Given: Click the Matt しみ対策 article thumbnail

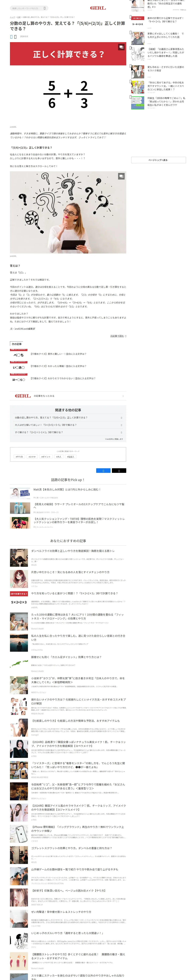Looking at the screenshot, I should pos(20,493).
